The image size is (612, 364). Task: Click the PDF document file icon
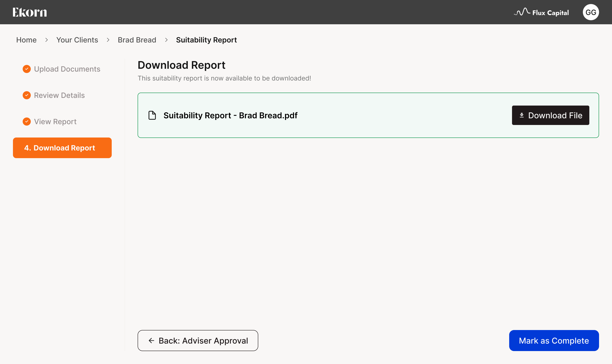[152, 115]
